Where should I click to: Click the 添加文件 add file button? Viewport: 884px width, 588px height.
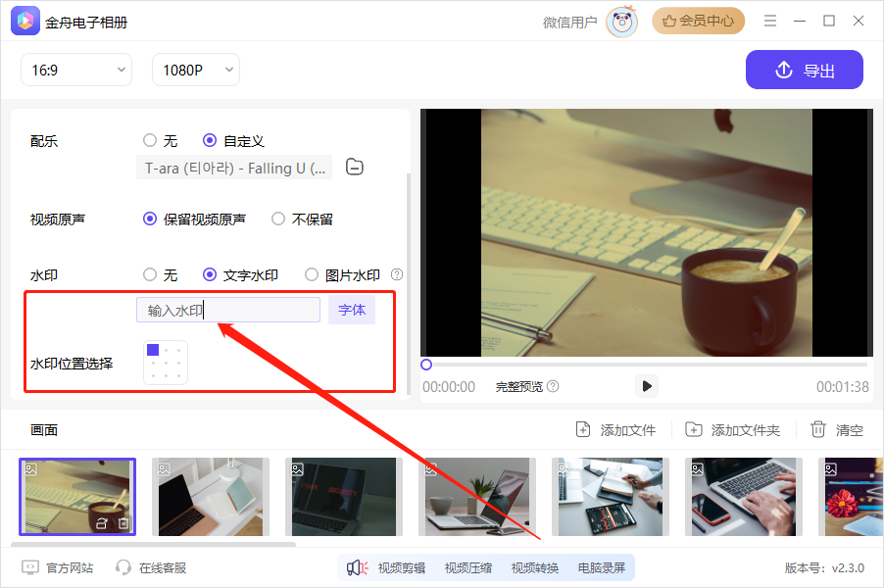pos(615,430)
